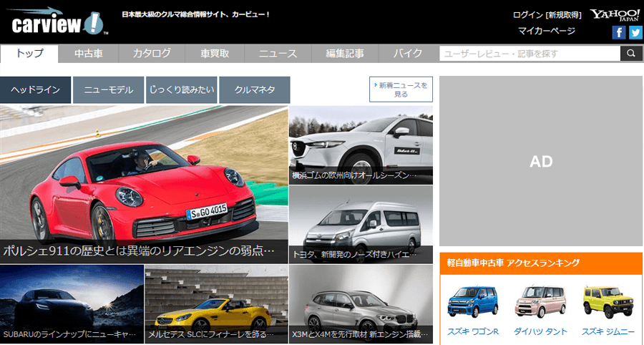Click the pink ダイハツ タント car image

pos(540,302)
